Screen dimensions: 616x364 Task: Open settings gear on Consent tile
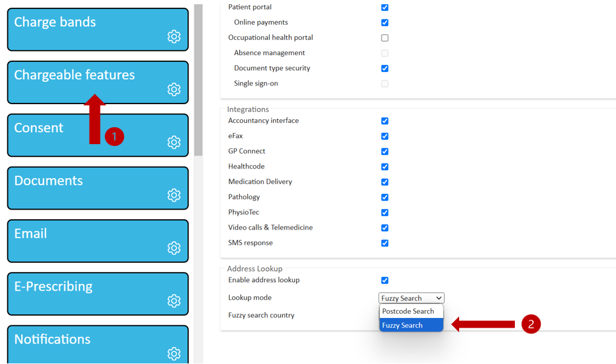[174, 142]
